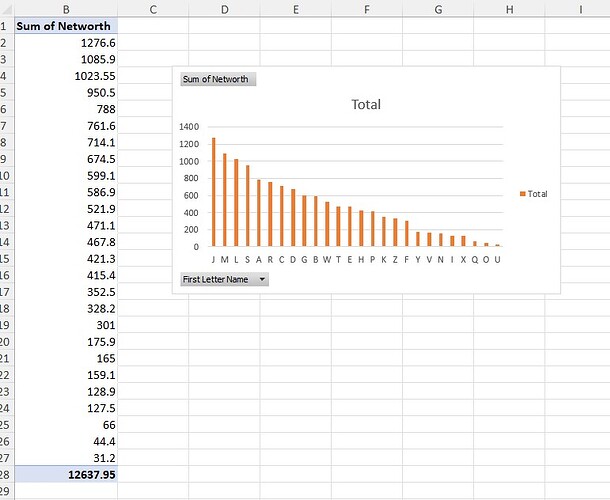Select the chart title Total
Viewport: 610px width, 500px height.
(365, 104)
